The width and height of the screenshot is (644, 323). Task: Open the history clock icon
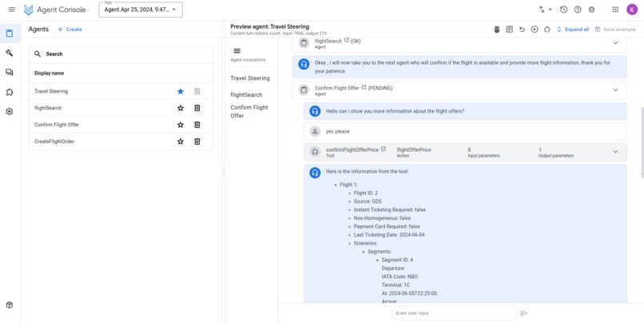pos(563,10)
